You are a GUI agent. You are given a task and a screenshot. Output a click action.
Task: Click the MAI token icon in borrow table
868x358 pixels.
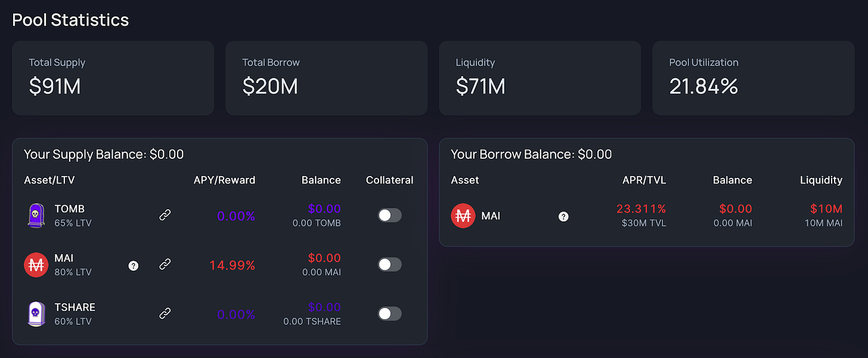pyautogui.click(x=463, y=215)
